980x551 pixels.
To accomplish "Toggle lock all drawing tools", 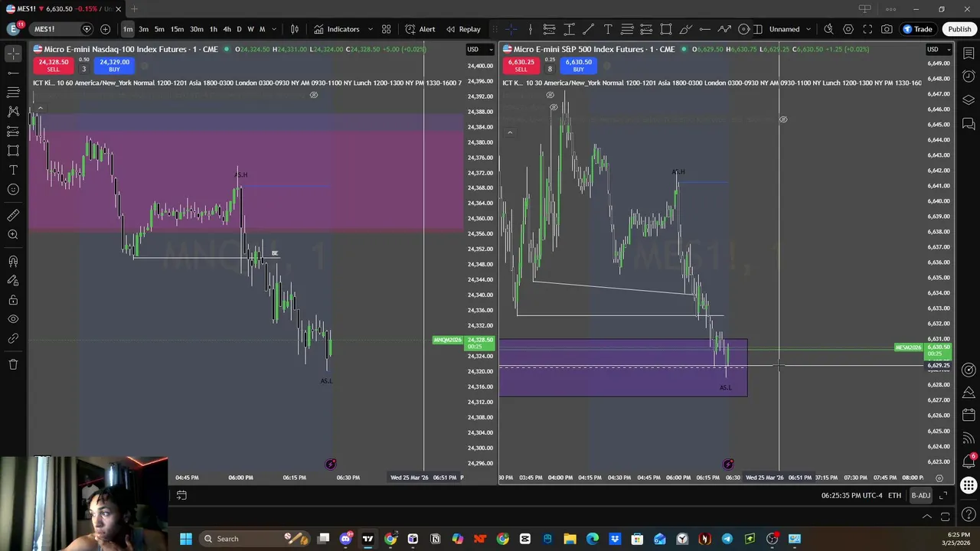I will click(x=13, y=300).
